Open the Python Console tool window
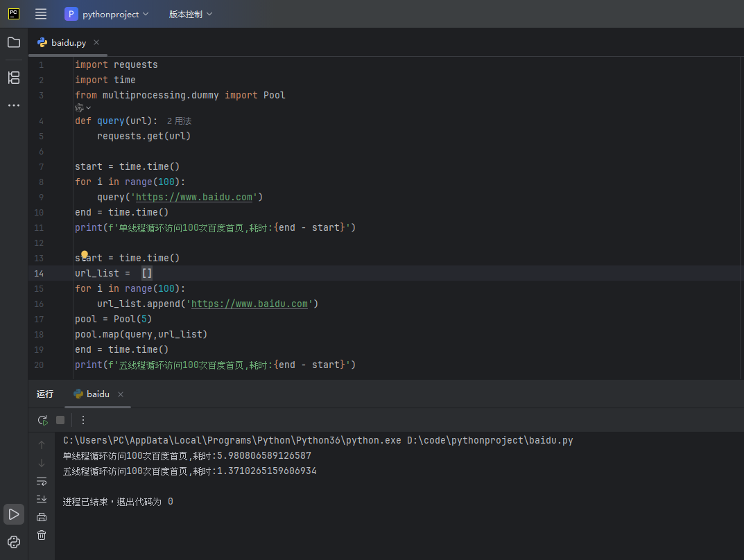The height and width of the screenshot is (560, 744). pos(14,542)
